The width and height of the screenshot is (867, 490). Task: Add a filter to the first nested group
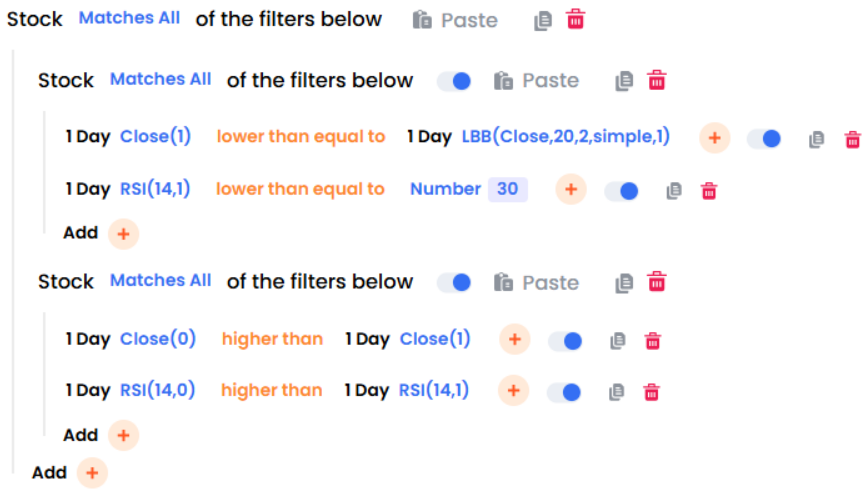click(x=123, y=234)
